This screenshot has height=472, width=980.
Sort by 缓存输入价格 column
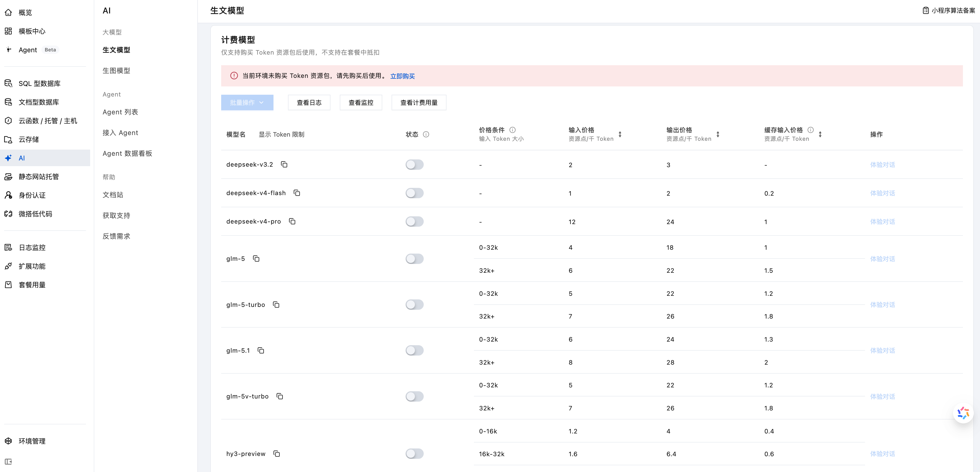click(x=820, y=134)
